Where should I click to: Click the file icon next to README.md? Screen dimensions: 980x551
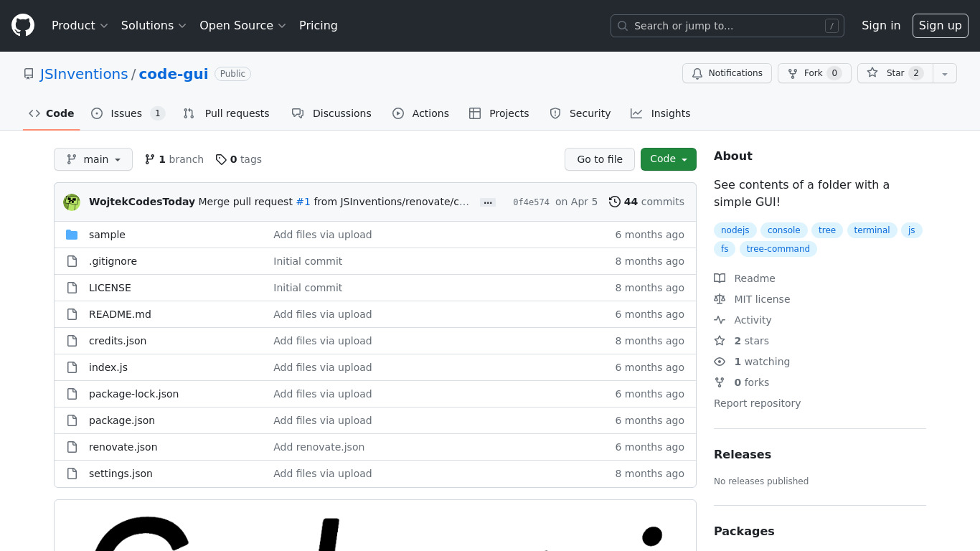(x=72, y=314)
